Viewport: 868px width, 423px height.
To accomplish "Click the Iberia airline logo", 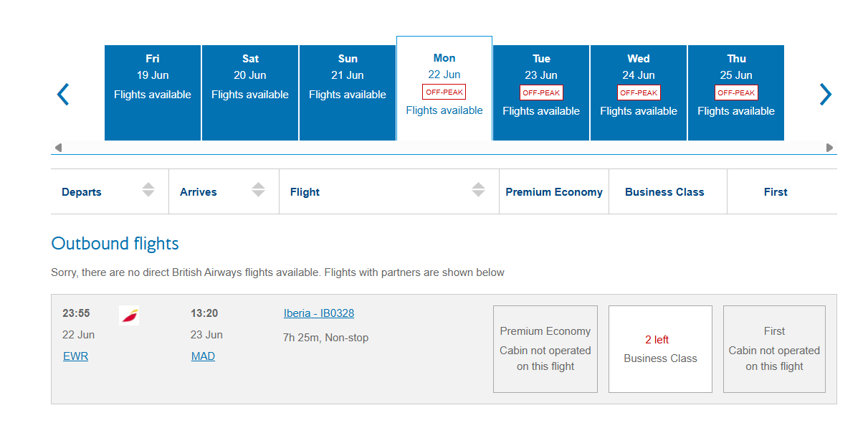I will pyautogui.click(x=129, y=315).
